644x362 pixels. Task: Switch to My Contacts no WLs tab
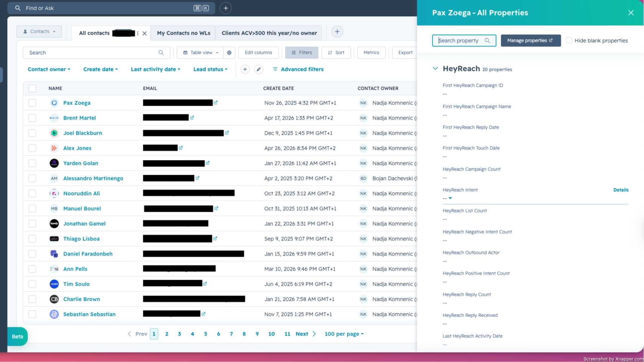click(183, 33)
